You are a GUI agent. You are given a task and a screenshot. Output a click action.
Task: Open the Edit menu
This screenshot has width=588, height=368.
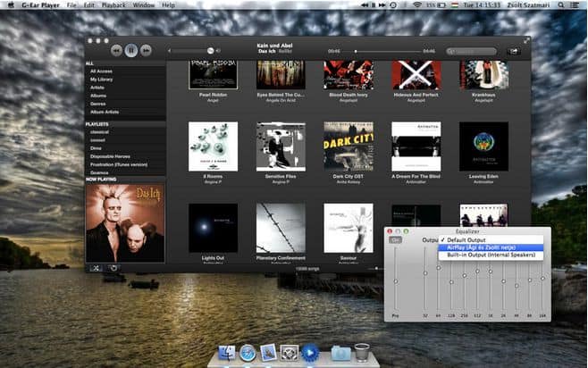[x=88, y=4]
